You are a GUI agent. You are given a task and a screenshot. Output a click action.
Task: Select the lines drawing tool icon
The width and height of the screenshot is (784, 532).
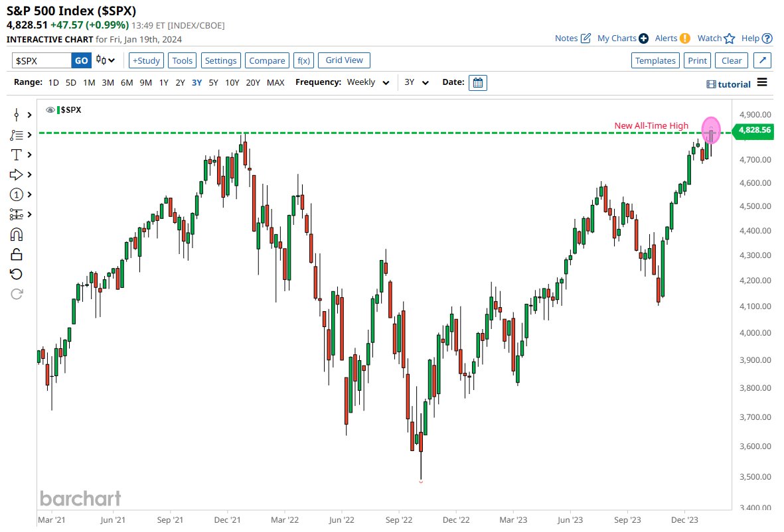[x=17, y=135]
